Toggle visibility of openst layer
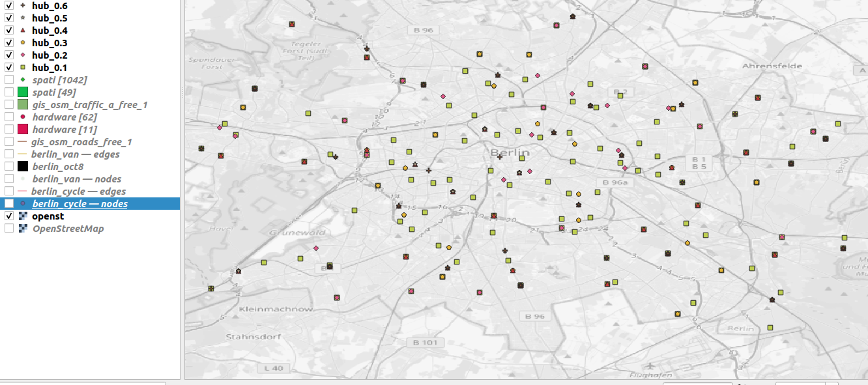Screen dimensions: 868x385 point(9,216)
